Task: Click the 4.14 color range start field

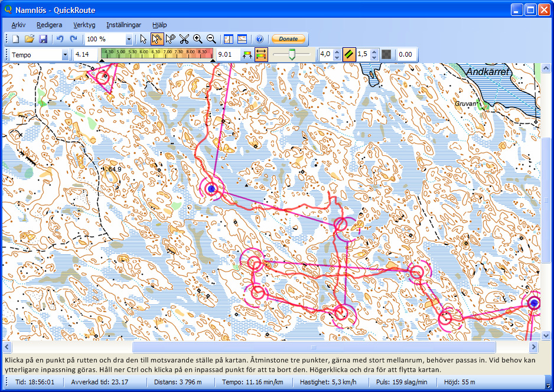Action: pyautogui.click(x=85, y=54)
